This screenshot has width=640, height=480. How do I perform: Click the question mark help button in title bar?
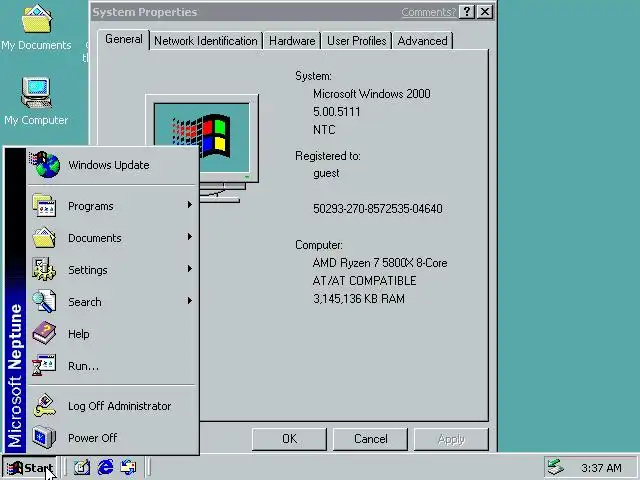point(467,12)
